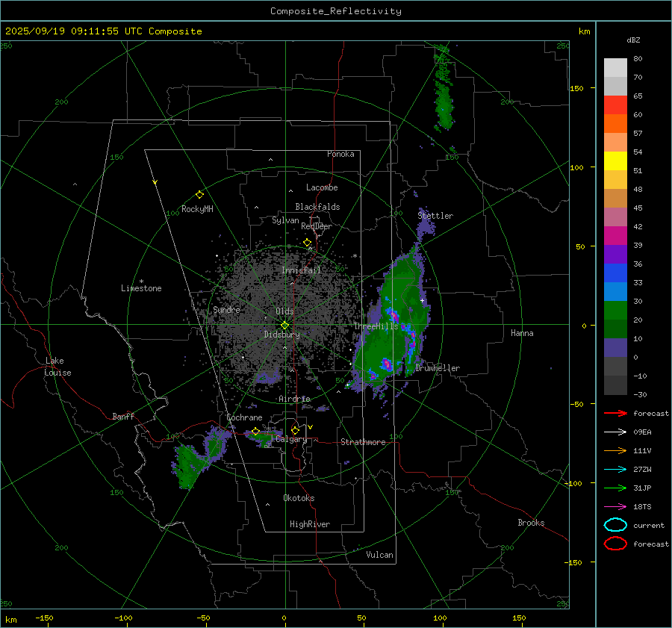Click the yellow radar-center marker above Didsbury
The width and height of the screenshot is (672, 628).
284,325
